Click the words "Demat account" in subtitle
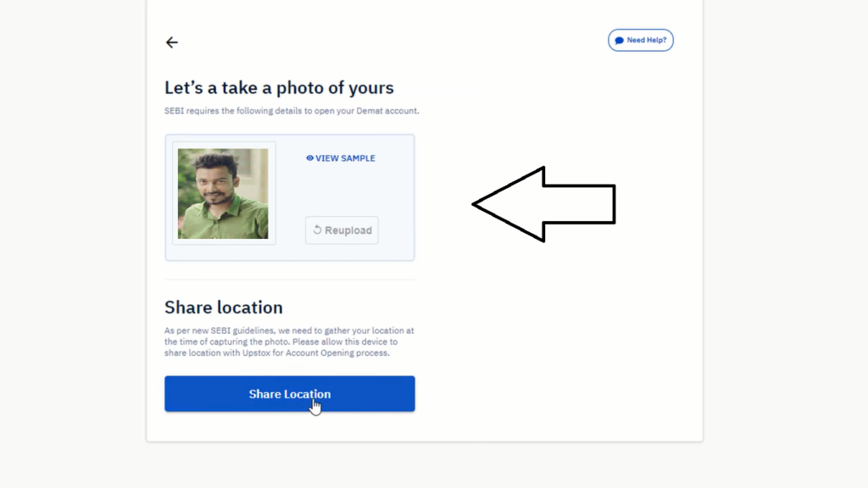This screenshot has height=488, width=868. pos(387,111)
